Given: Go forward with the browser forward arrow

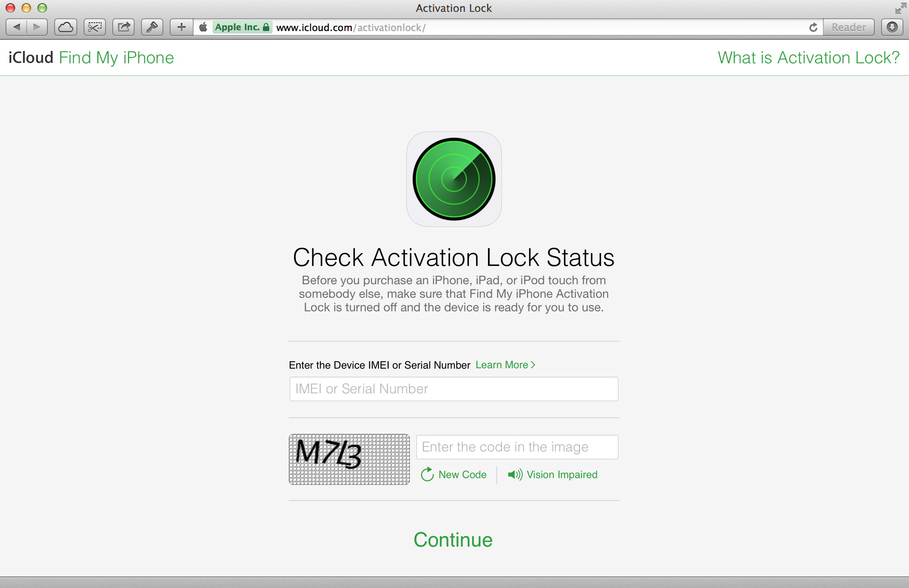Looking at the screenshot, I should pos(37,27).
